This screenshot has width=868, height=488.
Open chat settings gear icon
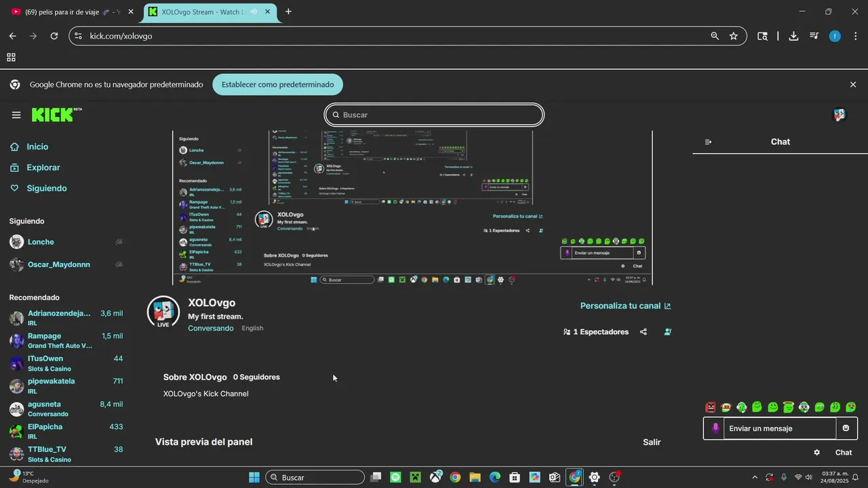tap(816, 452)
